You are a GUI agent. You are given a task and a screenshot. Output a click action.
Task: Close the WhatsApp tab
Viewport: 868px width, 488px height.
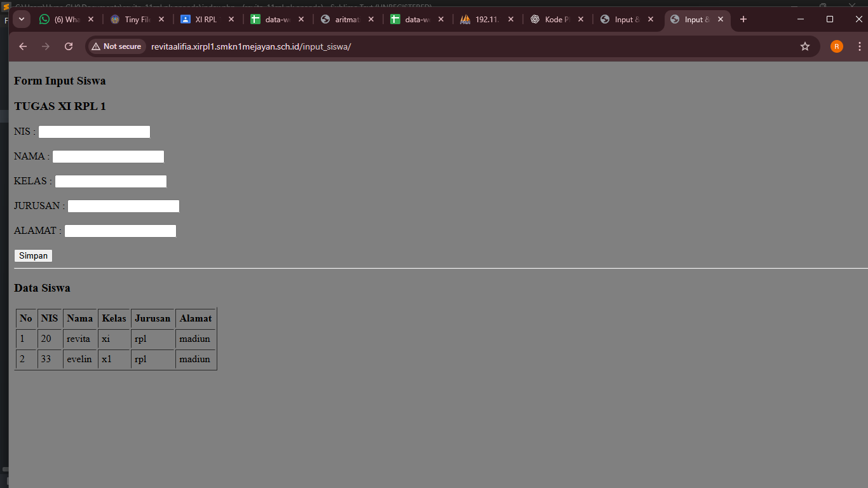pos(91,19)
